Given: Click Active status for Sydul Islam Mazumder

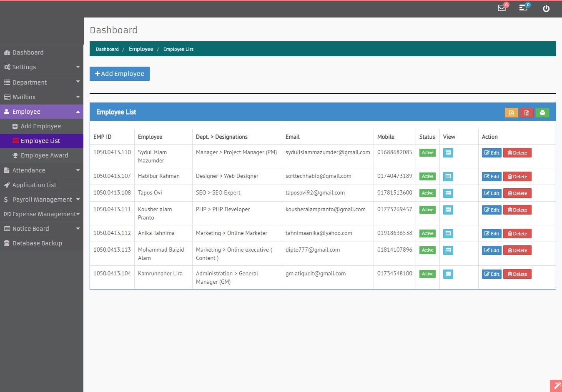Looking at the screenshot, I should coord(427,152).
